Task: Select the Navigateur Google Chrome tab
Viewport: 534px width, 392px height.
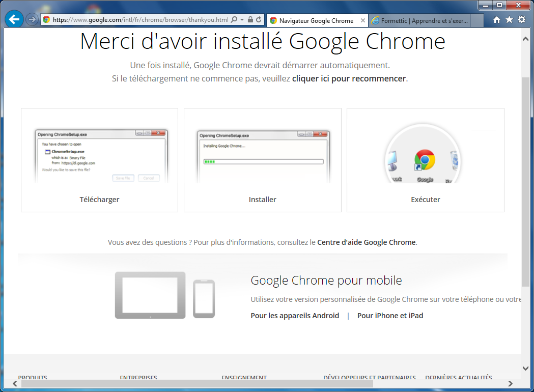Action: coord(318,20)
